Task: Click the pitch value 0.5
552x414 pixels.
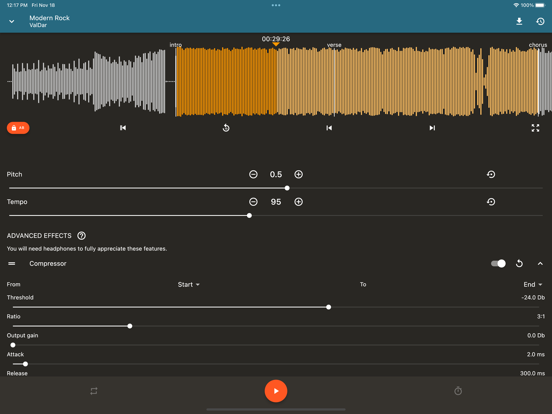Action: click(x=276, y=174)
